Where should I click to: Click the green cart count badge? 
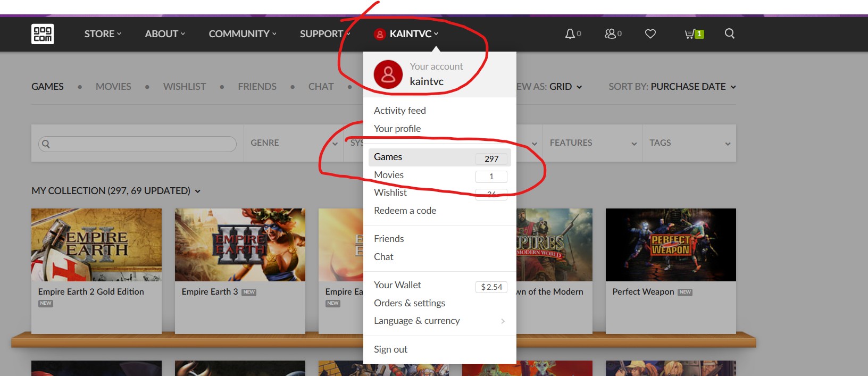click(x=699, y=34)
